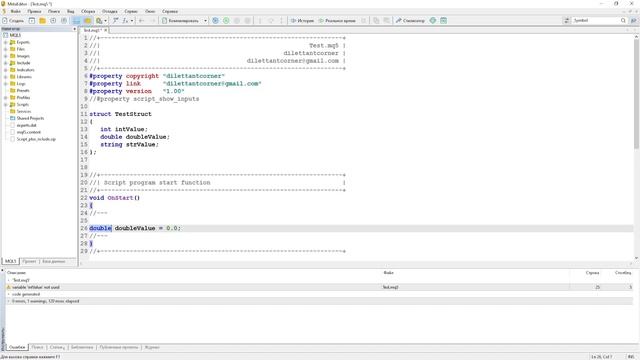The image size is (640, 360).
Task: Switch to the Поиск toolbox tab
Action: click(37, 347)
